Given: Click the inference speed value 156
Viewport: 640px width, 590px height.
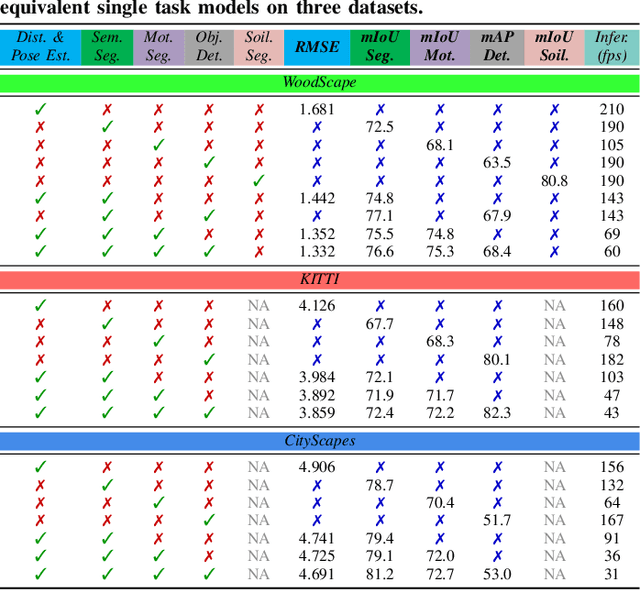Looking at the screenshot, I should [x=612, y=467].
